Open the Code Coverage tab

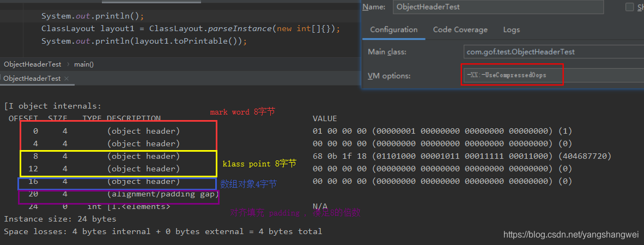460,30
